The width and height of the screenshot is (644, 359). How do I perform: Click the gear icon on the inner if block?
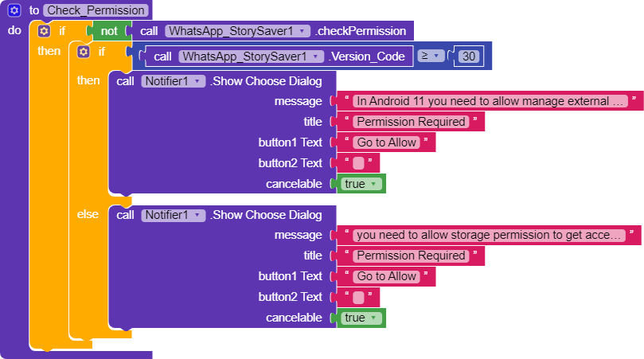(x=84, y=52)
